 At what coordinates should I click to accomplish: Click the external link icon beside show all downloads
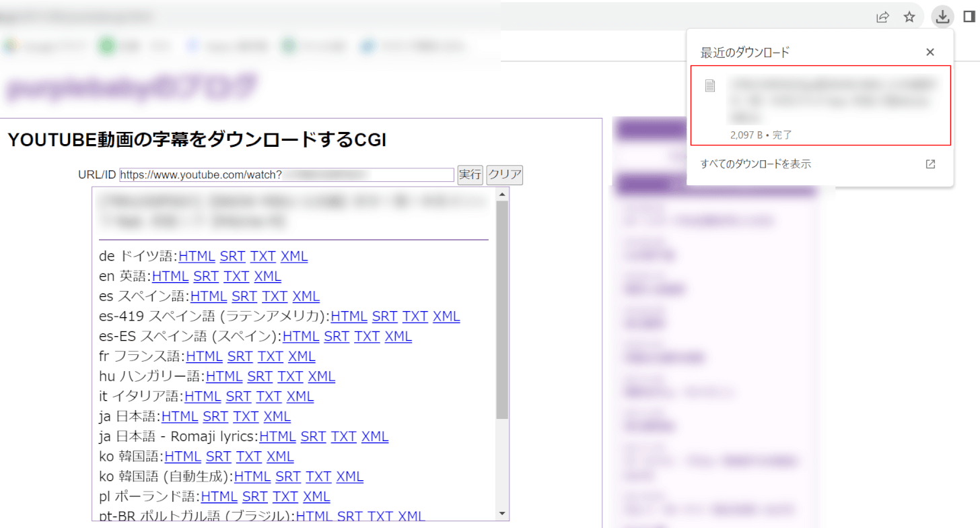pyautogui.click(x=930, y=164)
